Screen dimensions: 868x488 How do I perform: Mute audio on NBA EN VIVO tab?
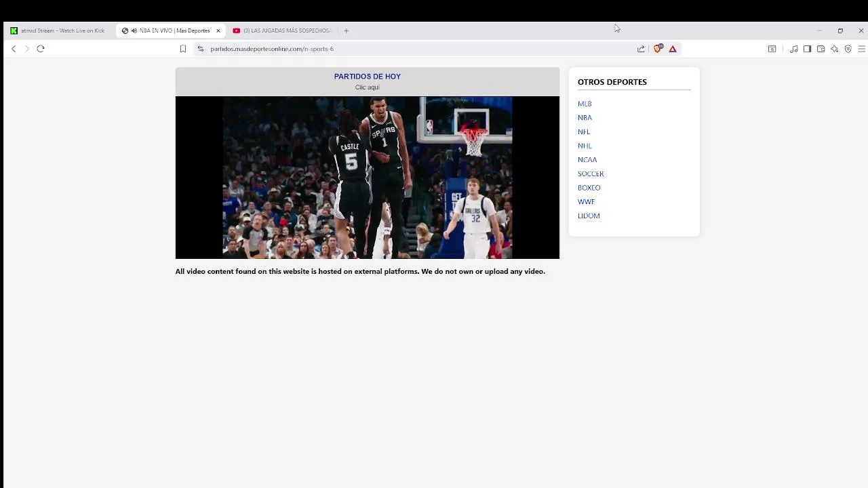(x=134, y=30)
